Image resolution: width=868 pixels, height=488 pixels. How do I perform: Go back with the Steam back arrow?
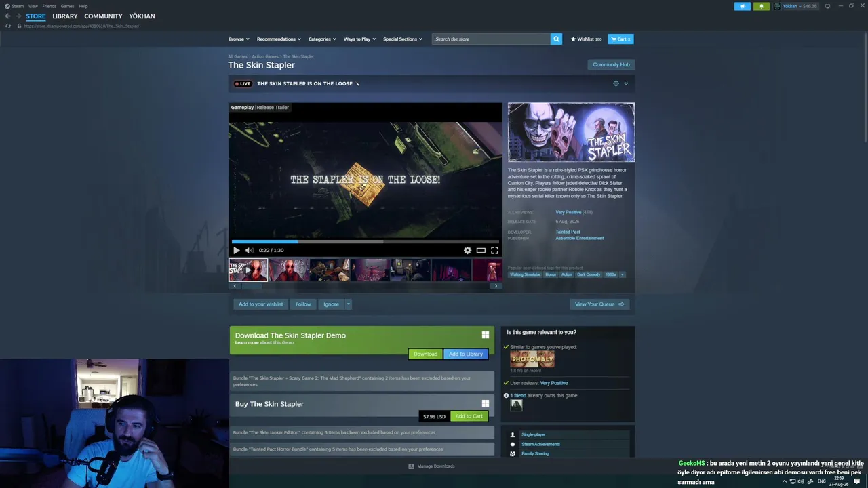coord(8,16)
